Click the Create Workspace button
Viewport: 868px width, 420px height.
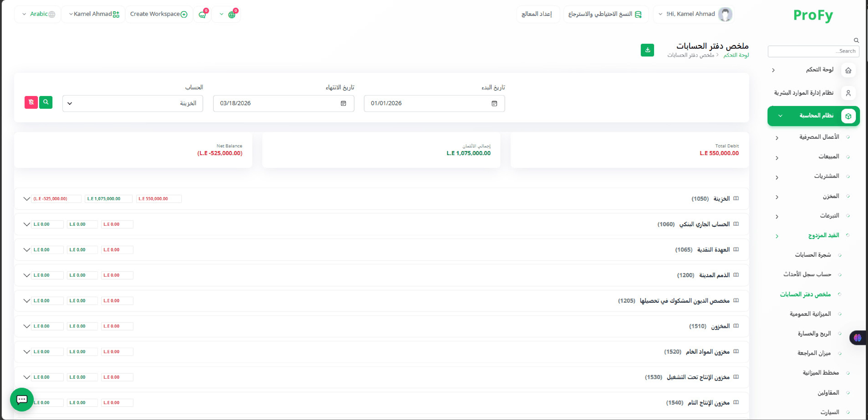coord(159,14)
